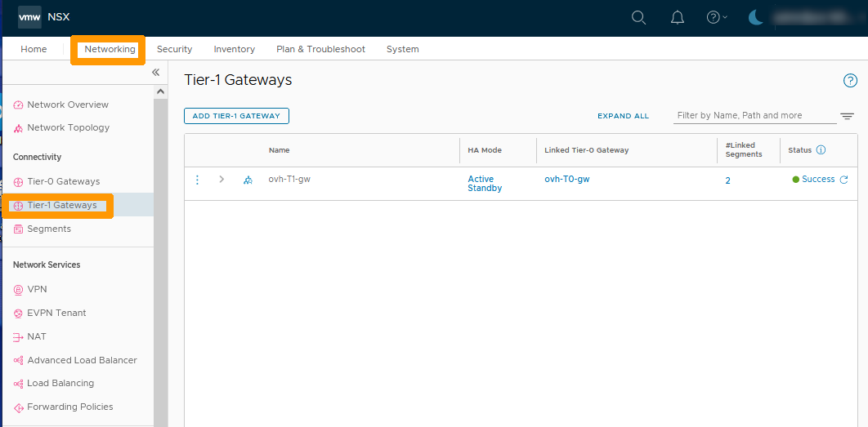Toggle dark mode moon icon
The height and width of the screenshot is (427, 868).
click(756, 18)
